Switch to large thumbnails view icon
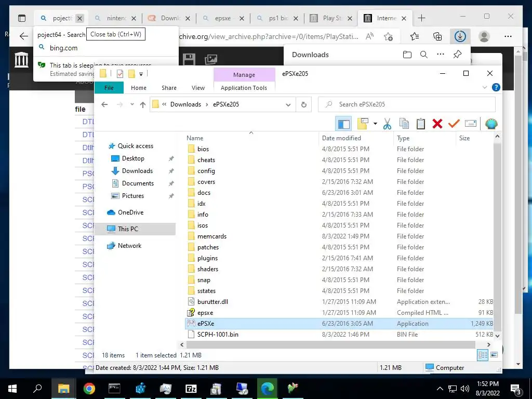Image resolution: width=532 pixels, height=399 pixels. tap(494, 355)
